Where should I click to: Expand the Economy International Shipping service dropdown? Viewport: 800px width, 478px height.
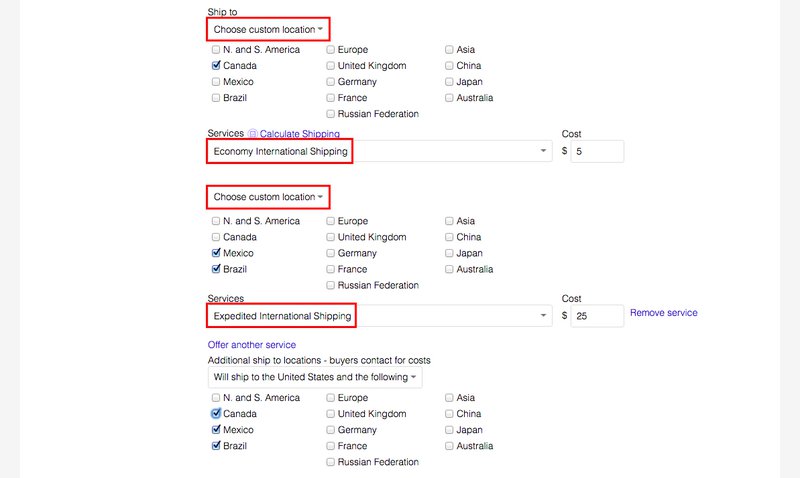click(380, 152)
